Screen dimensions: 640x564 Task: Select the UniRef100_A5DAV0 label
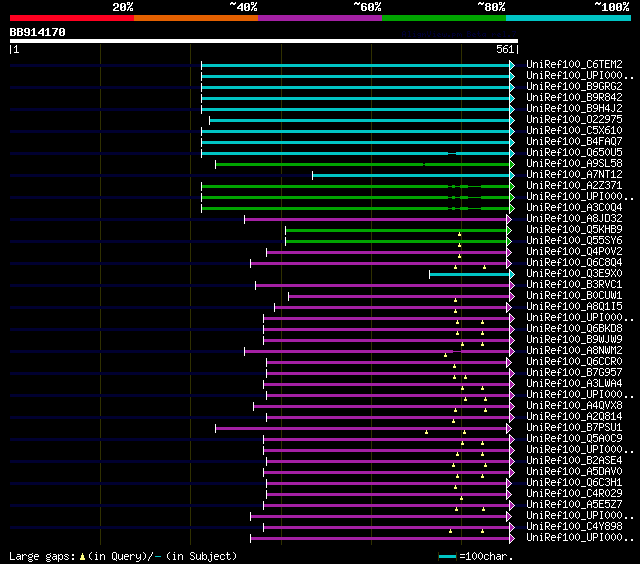574,472
